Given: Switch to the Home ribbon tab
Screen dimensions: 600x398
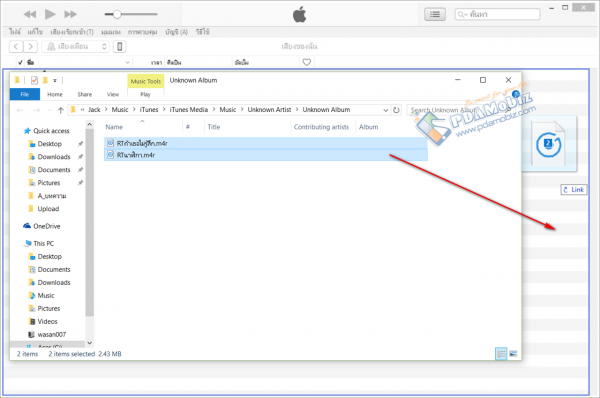Looking at the screenshot, I should tap(55, 94).
